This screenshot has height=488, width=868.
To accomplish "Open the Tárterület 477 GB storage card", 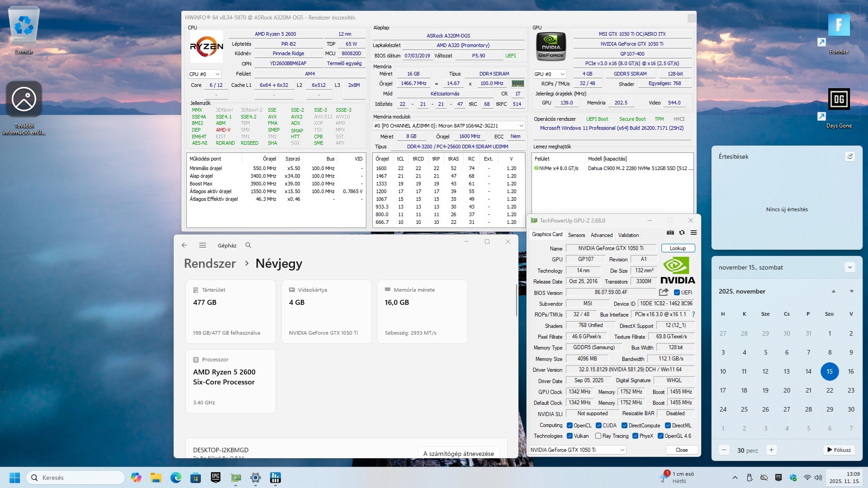I will (x=231, y=312).
